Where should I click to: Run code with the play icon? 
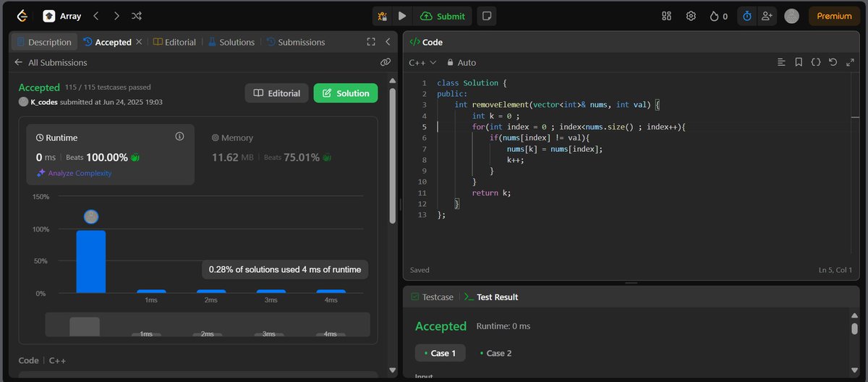coord(402,16)
